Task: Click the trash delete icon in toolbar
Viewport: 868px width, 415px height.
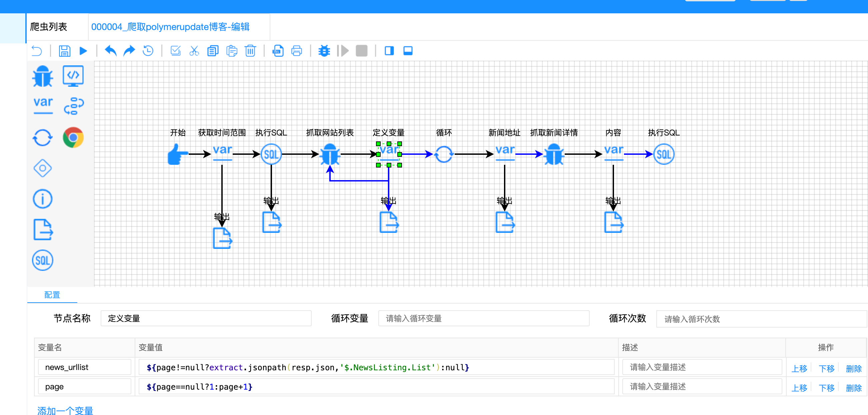Action: (x=250, y=51)
